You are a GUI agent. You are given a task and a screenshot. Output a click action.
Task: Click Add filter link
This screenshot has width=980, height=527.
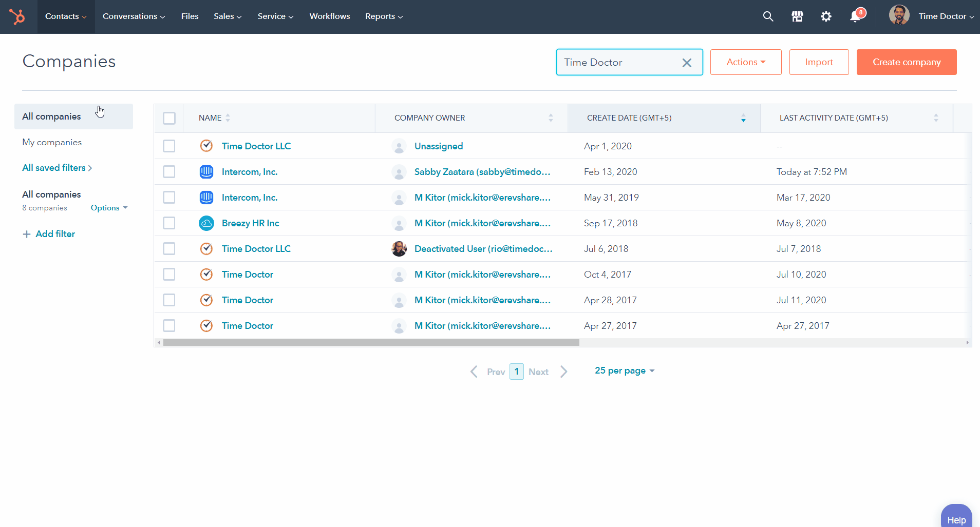pos(55,234)
